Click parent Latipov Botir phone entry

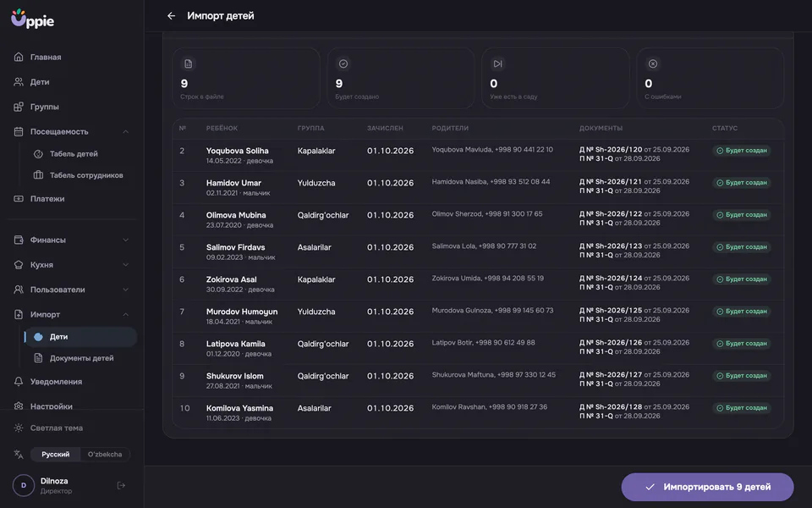483,343
